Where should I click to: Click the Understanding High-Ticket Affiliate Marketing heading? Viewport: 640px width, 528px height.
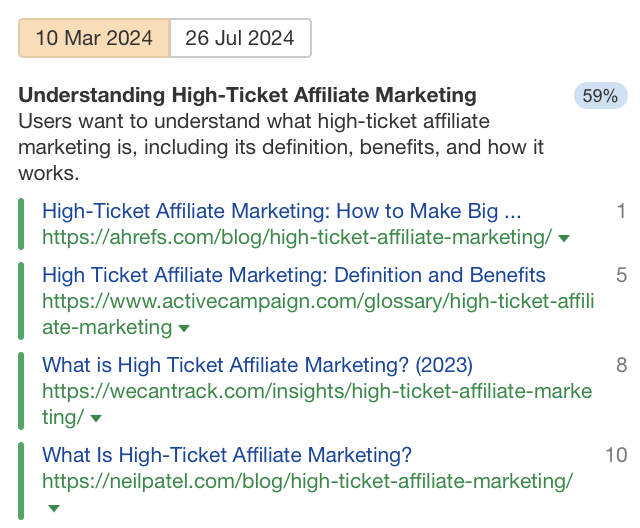coord(247,96)
